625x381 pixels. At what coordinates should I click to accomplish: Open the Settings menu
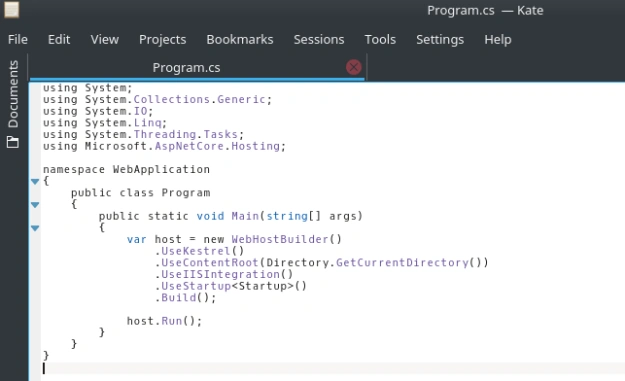(440, 40)
